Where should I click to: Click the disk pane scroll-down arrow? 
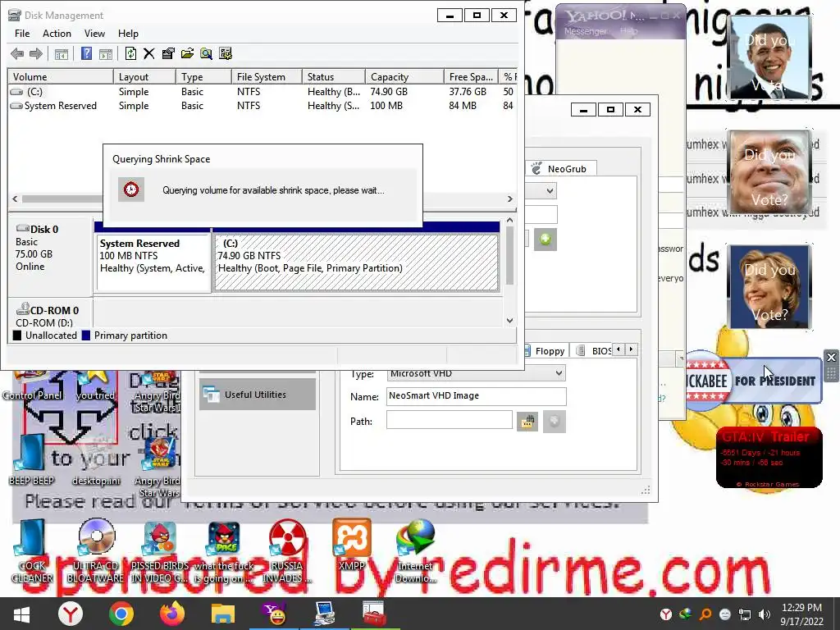coord(510,321)
